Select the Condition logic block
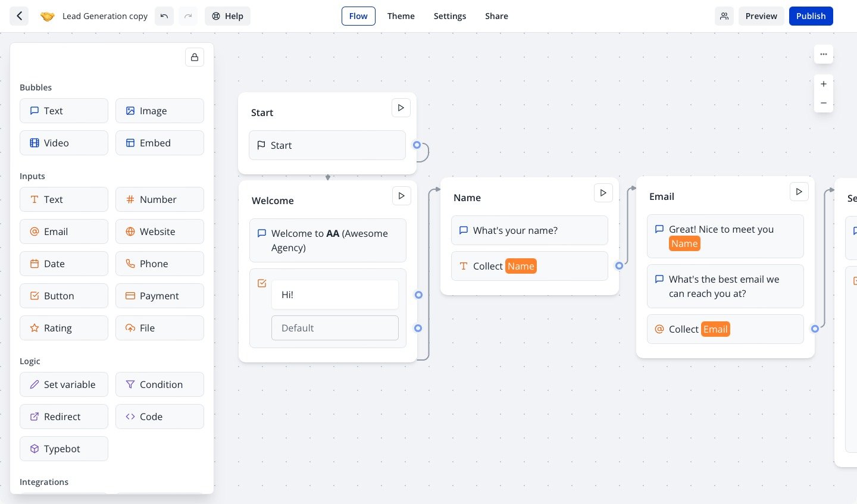Viewport: 857px width, 504px height. point(159,384)
